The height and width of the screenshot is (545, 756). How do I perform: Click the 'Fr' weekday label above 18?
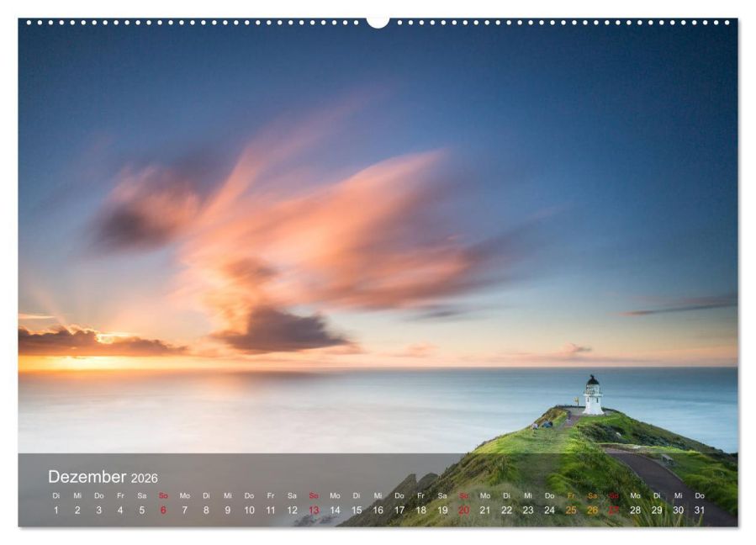[420, 496]
